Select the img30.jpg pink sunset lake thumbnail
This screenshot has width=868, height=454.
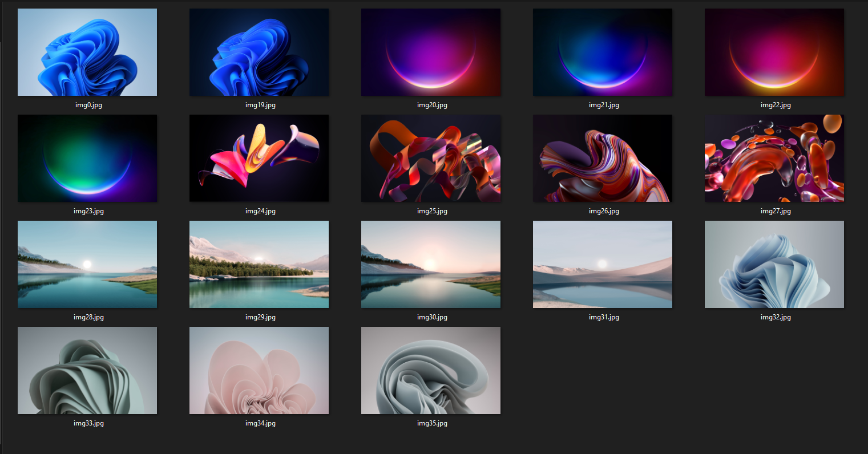pyautogui.click(x=431, y=264)
